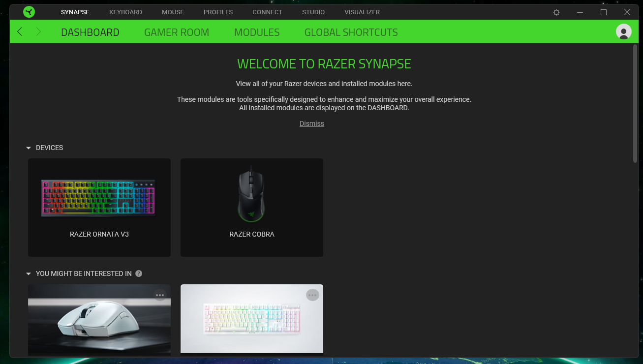Dismiss the welcome message
The width and height of the screenshot is (643, 364).
pyautogui.click(x=312, y=123)
